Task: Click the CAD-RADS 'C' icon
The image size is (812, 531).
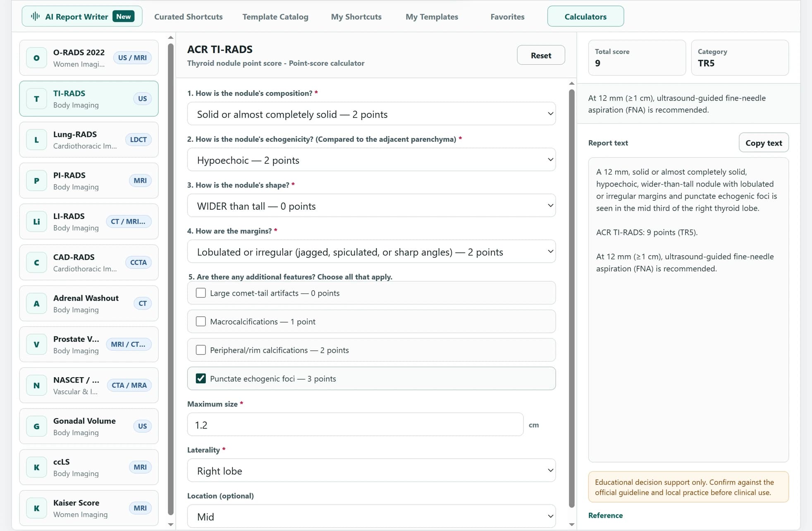Action: pos(36,263)
